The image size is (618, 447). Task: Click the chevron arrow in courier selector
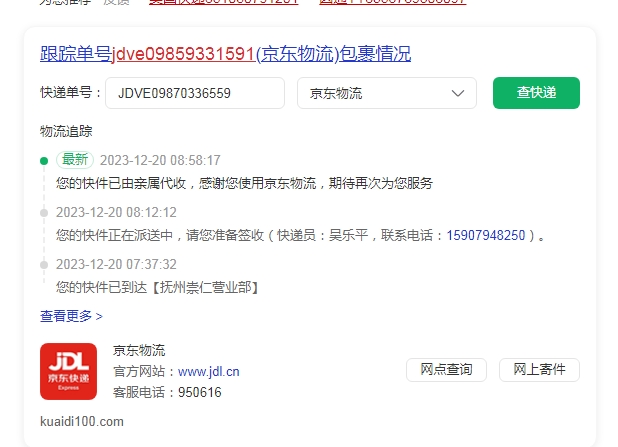click(x=458, y=93)
